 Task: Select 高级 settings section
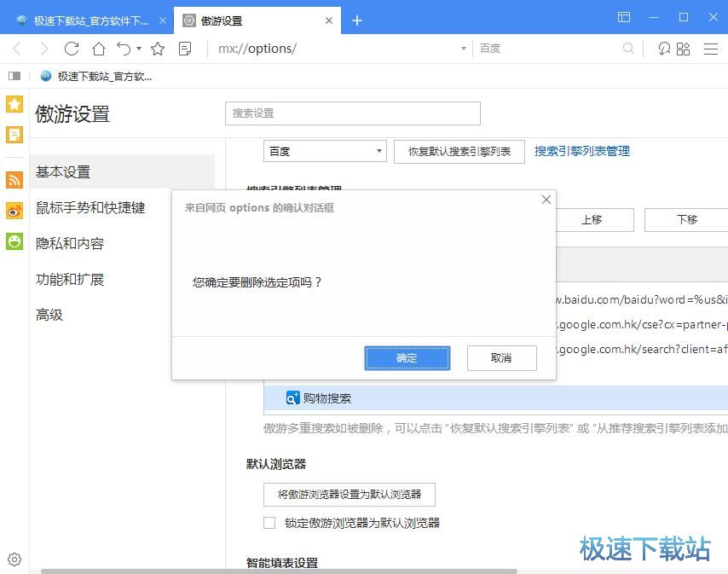coord(49,315)
